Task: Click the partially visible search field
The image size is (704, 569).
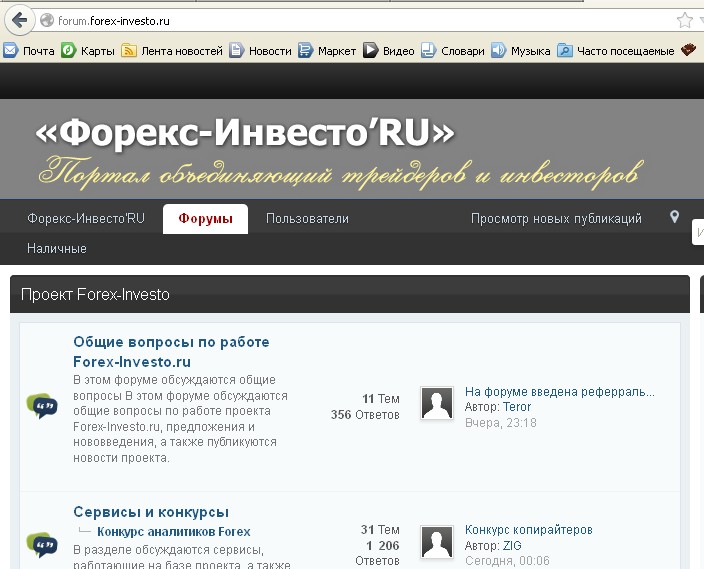Action: click(x=698, y=232)
